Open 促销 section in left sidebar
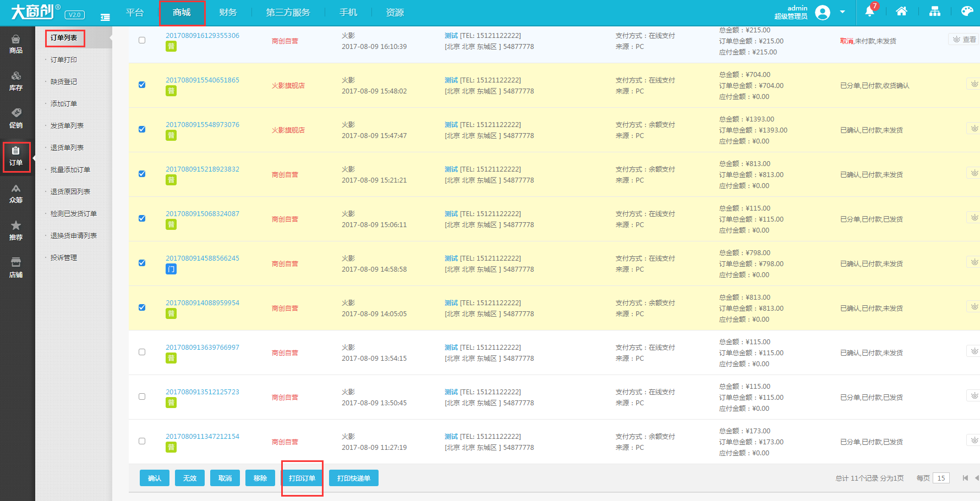 [x=16, y=119]
